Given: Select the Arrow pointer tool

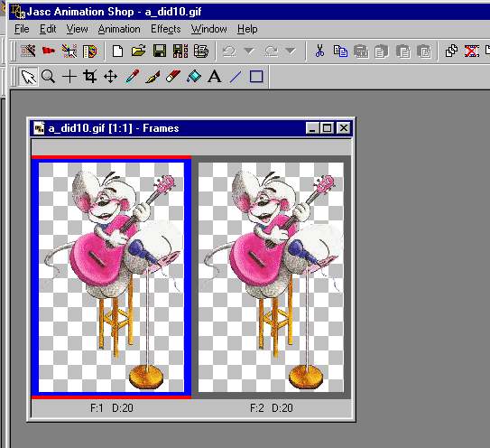Looking at the screenshot, I should click(28, 77).
